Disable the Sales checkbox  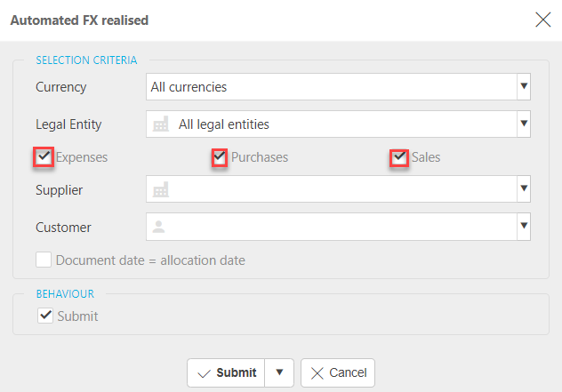(399, 157)
